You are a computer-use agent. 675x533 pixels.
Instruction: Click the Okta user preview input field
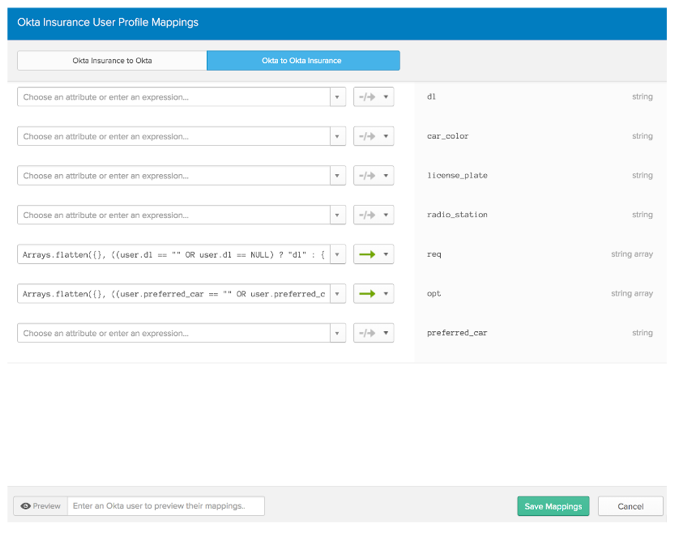165,506
